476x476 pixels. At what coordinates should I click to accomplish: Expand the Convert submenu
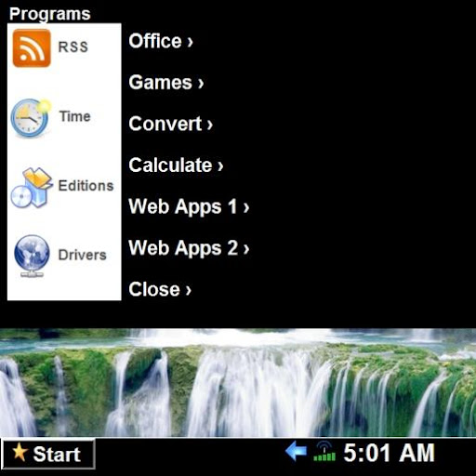click(171, 124)
